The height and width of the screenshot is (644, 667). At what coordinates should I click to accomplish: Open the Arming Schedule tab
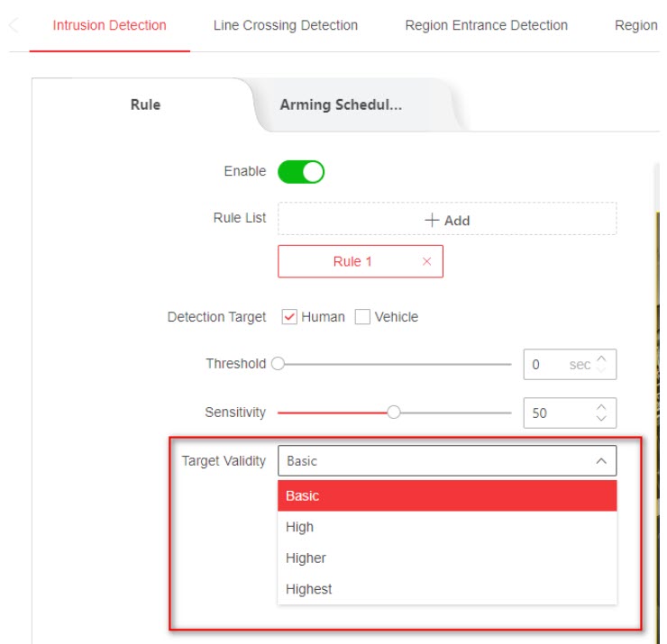(x=341, y=104)
